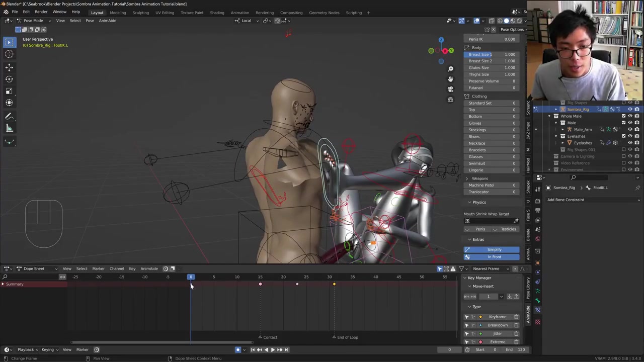Select the Rotate tool in the toolbar
The height and width of the screenshot is (362, 644).
(9, 79)
